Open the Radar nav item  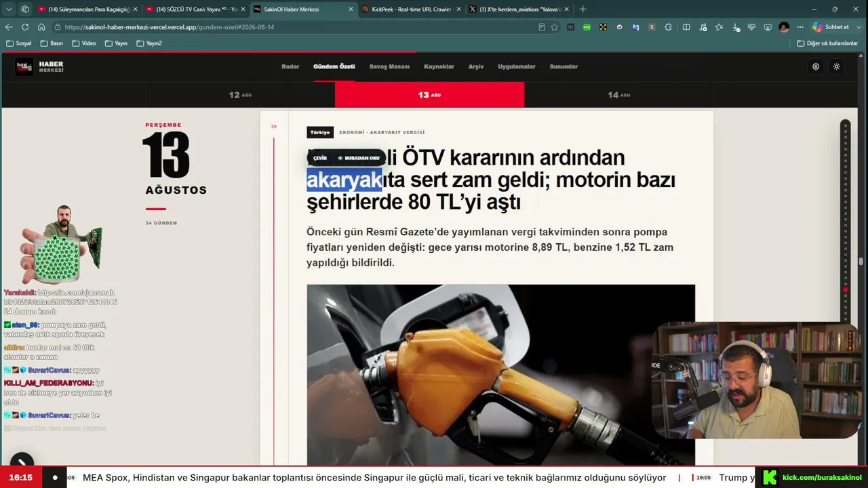(290, 66)
